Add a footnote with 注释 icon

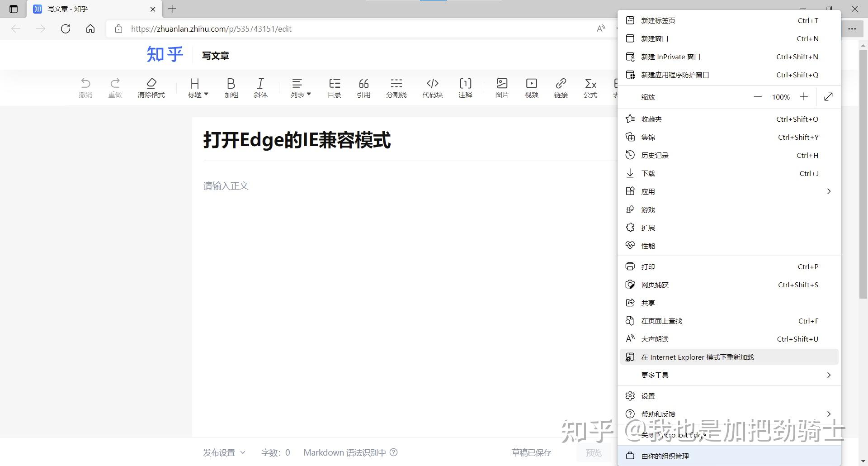465,88
